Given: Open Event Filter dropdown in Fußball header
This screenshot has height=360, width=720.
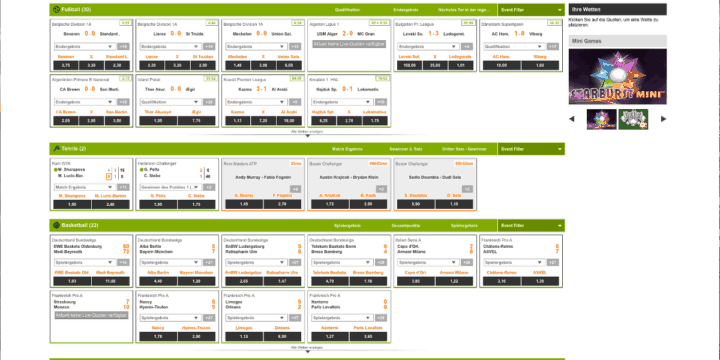Looking at the screenshot, I should [531, 10].
